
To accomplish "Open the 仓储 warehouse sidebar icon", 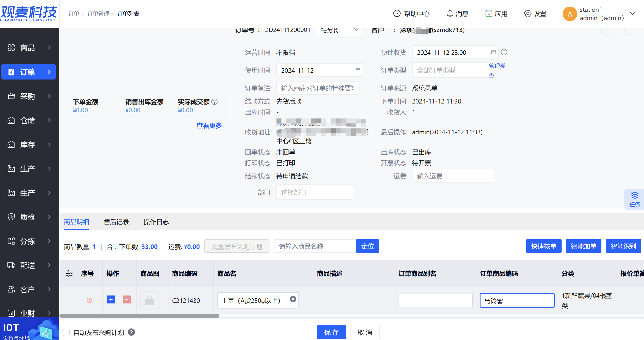I will point(11,120).
